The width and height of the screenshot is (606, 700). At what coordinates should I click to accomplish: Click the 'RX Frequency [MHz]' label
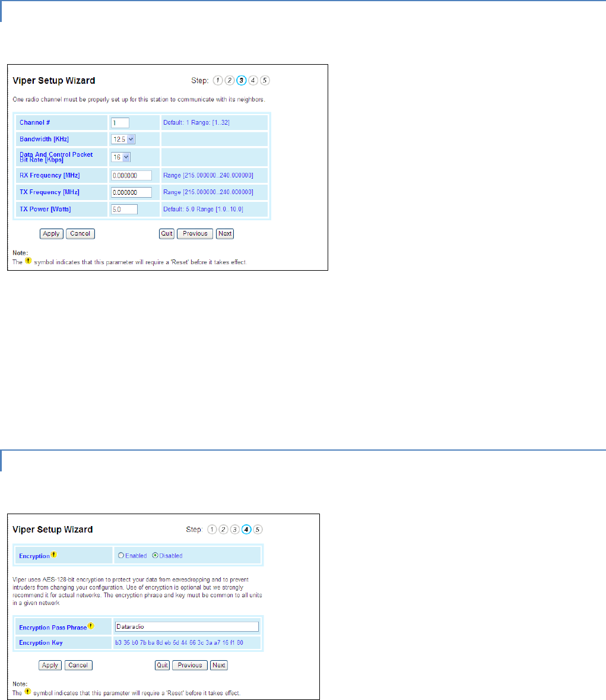tap(49, 176)
